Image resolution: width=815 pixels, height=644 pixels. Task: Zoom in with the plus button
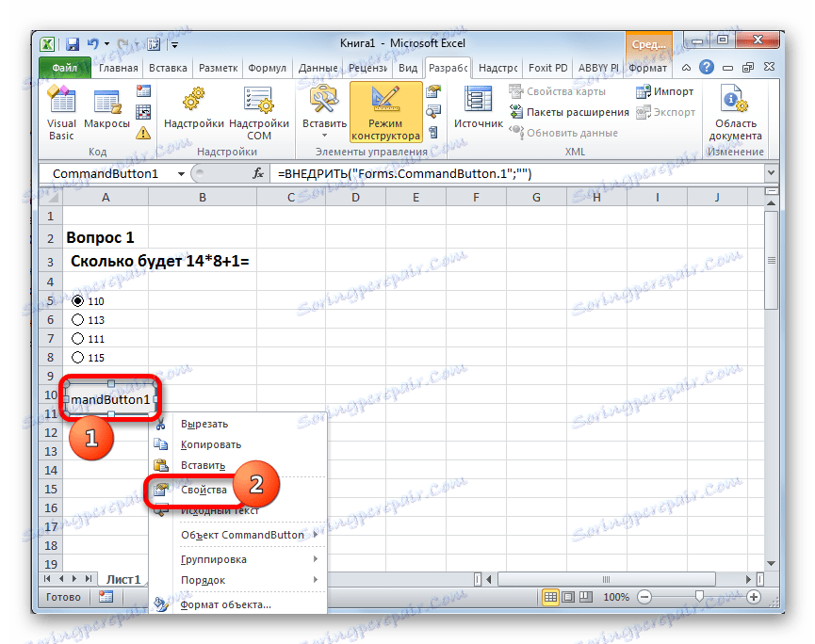(754, 597)
